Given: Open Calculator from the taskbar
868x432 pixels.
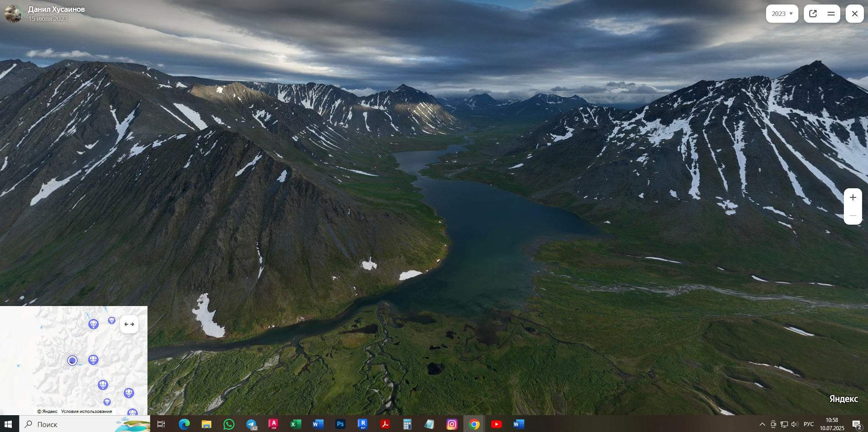Looking at the screenshot, I should click(x=407, y=424).
